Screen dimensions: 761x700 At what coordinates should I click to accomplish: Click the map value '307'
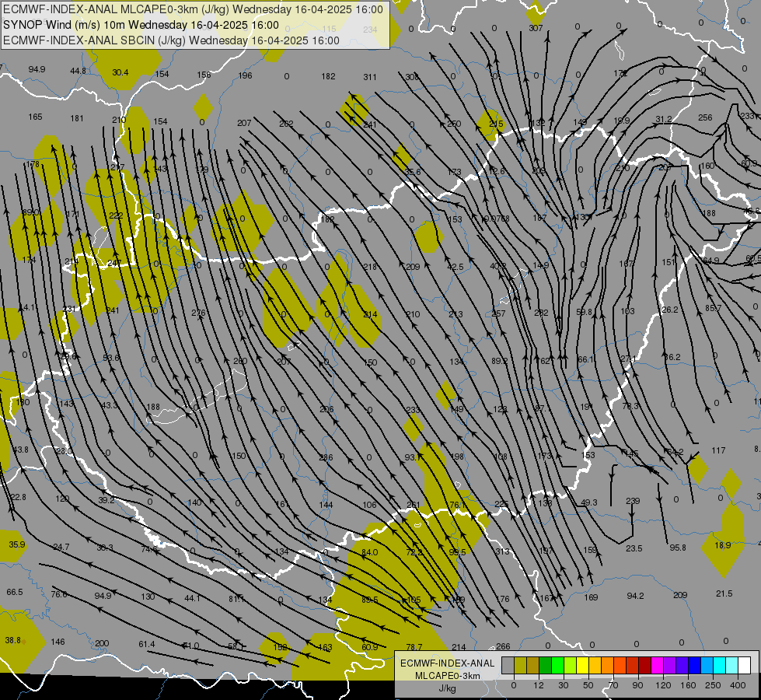pos(536,28)
